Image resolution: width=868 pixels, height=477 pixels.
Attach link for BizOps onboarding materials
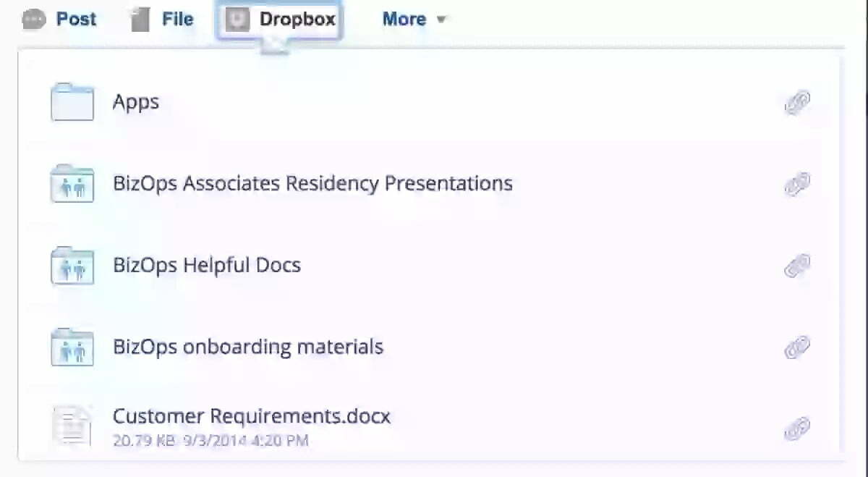(797, 348)
